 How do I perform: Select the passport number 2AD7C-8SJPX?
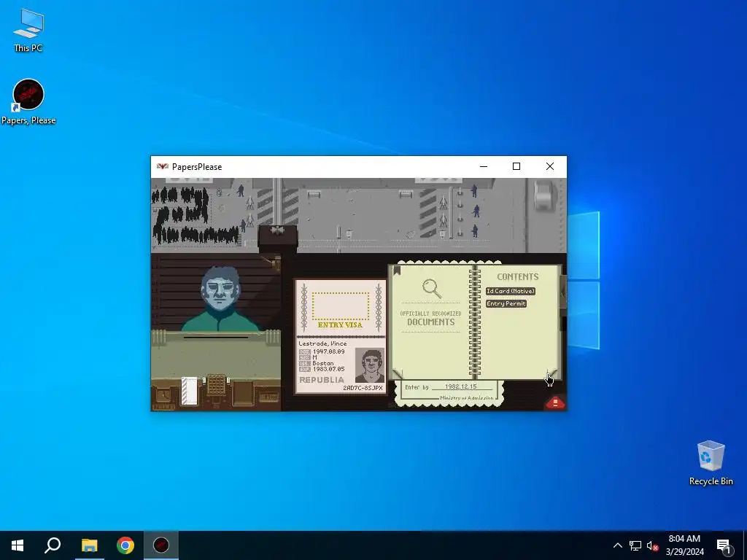[x=363, y=388]
